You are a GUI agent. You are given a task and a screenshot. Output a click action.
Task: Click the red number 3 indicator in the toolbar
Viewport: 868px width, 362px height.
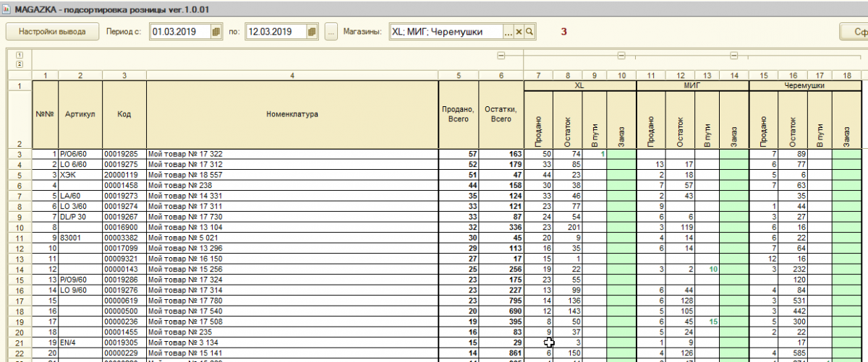(x=564, y=32)
